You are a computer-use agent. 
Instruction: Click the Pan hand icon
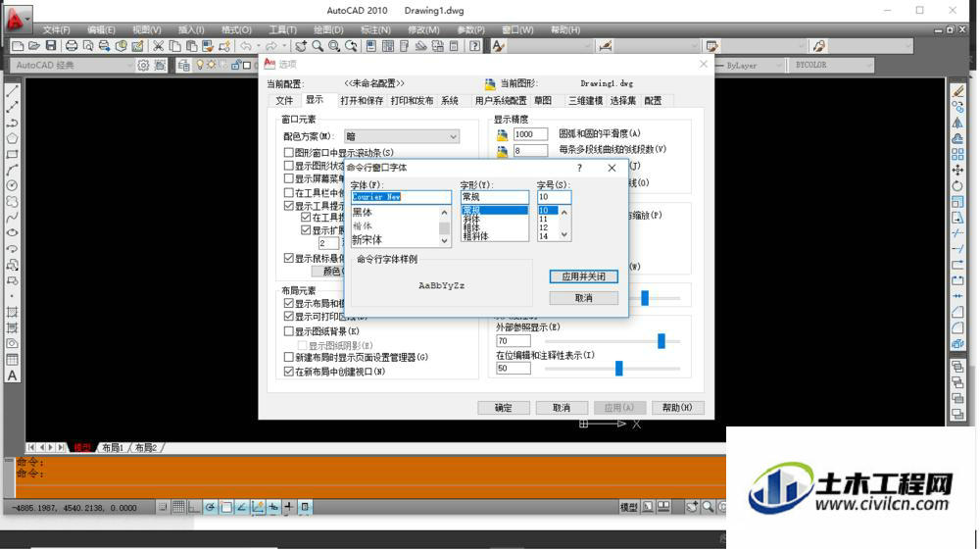point(301,46)
